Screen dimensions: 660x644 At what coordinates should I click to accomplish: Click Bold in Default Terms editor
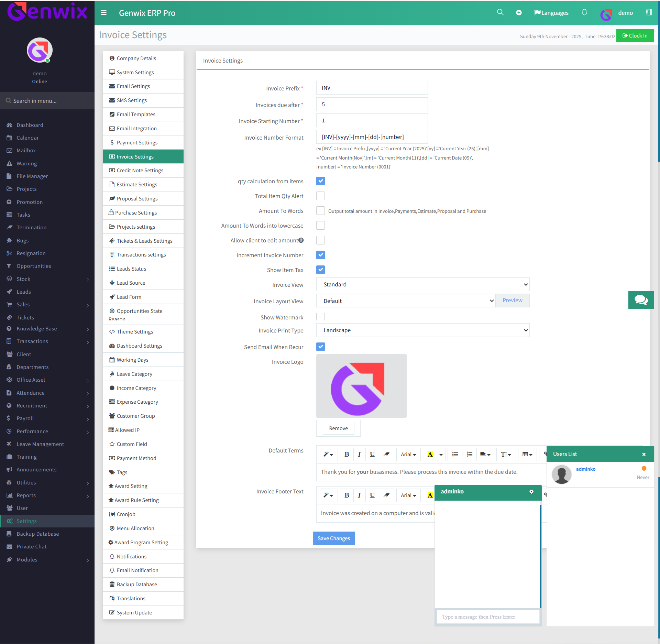(x=346, y=454)
